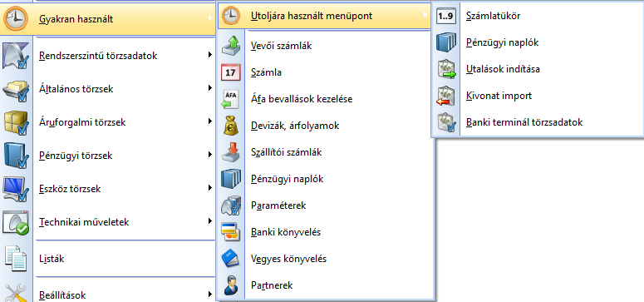Click the Áruforgalmi törzsek boxes icon
Screen dimensions: 644x302
point(16,122)
